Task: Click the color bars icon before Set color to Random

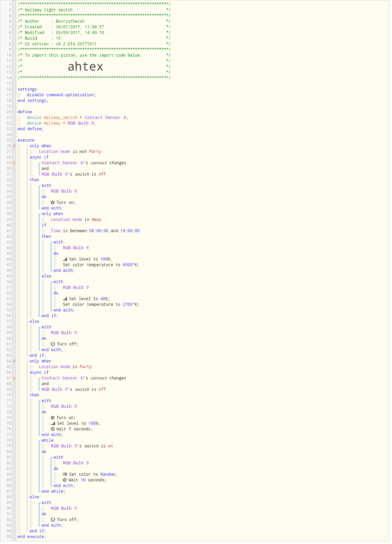Action: point(65,474)
